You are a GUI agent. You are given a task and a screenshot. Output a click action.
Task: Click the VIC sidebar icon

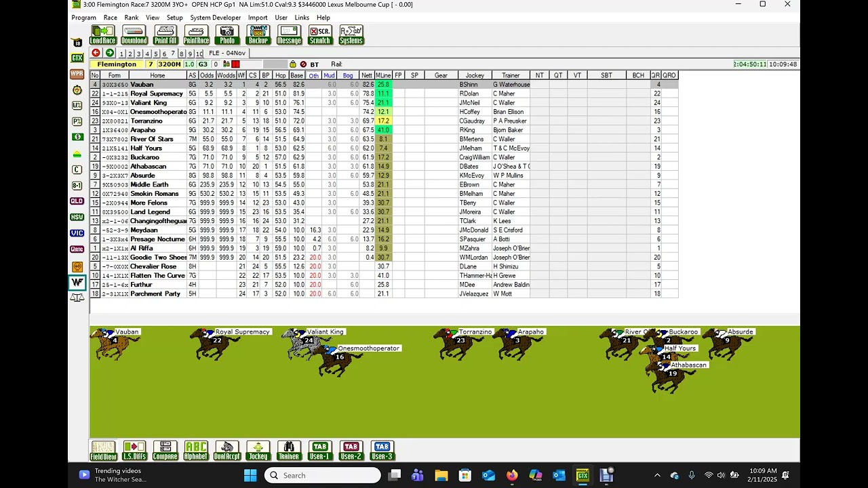point(77,233)
